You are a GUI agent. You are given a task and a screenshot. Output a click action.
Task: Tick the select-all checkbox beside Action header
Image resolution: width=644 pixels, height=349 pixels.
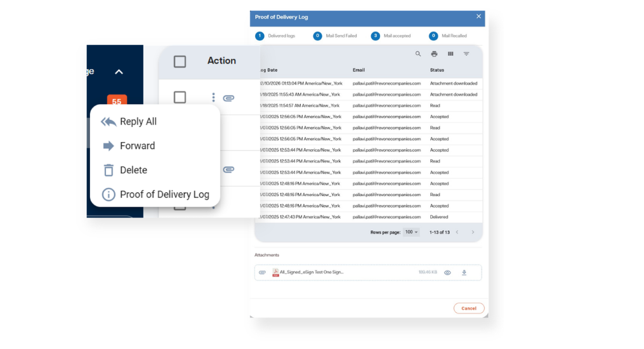point(180,62)
